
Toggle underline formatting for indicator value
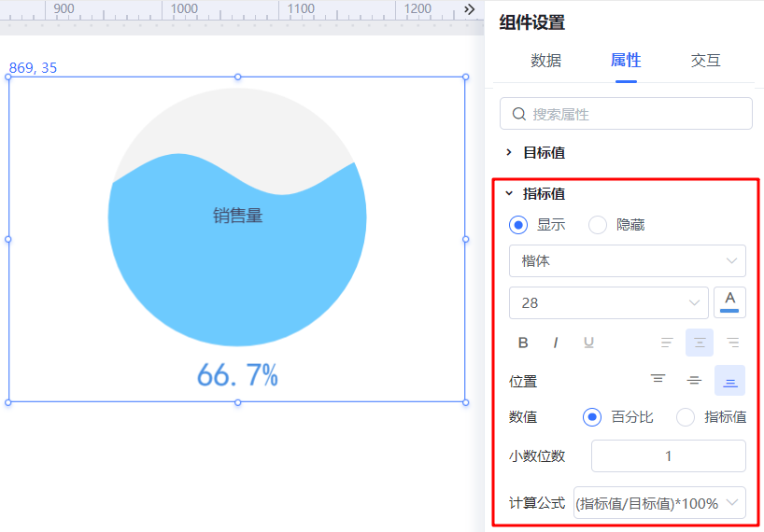click(x=588, y=343)
